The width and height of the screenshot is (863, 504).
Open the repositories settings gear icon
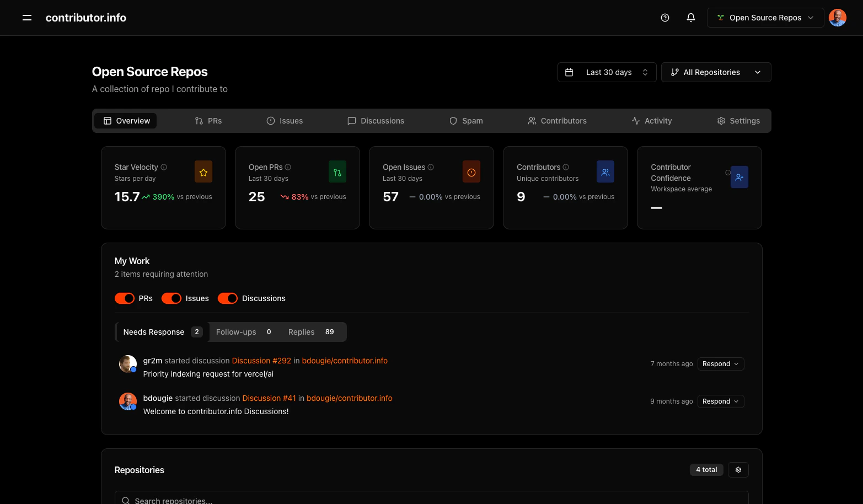click(x=738, y=469)
